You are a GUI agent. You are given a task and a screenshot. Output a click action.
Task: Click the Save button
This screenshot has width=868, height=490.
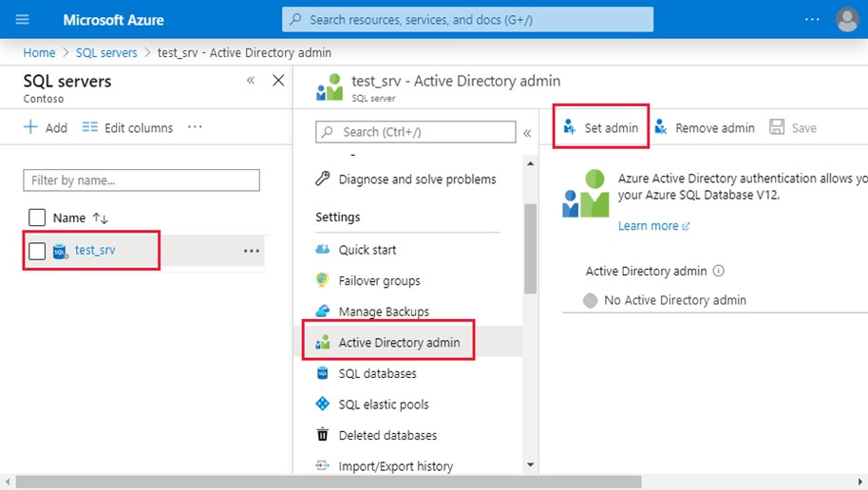click(x=793, y=128)
